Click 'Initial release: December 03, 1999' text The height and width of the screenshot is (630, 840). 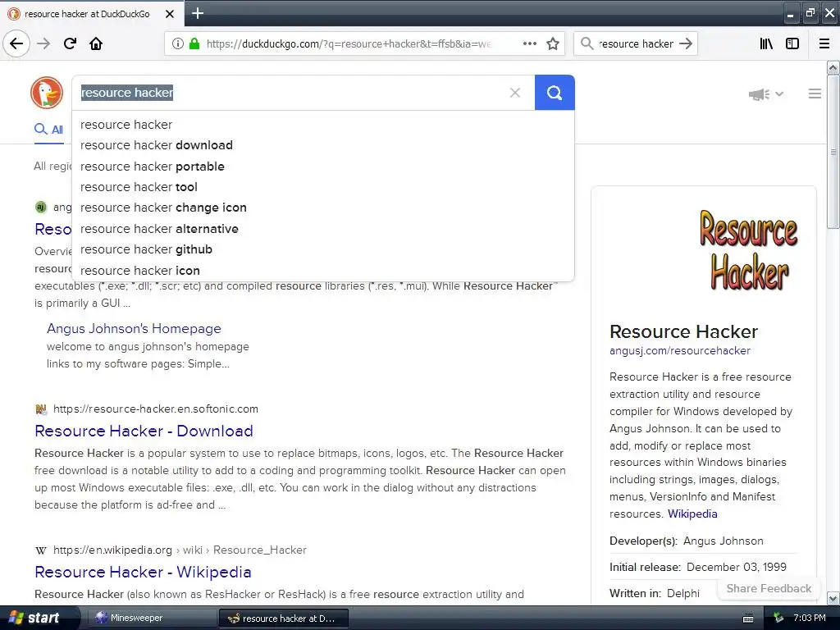(698, 567)
